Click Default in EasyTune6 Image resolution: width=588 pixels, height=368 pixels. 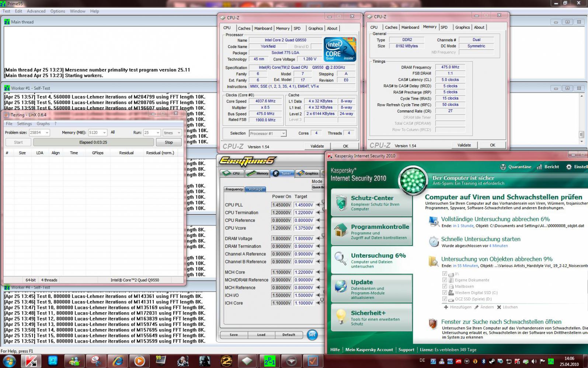point(289,335)
